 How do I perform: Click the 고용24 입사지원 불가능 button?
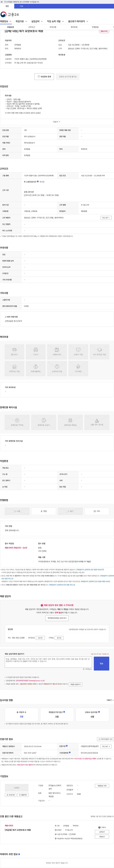coord(68,76)
